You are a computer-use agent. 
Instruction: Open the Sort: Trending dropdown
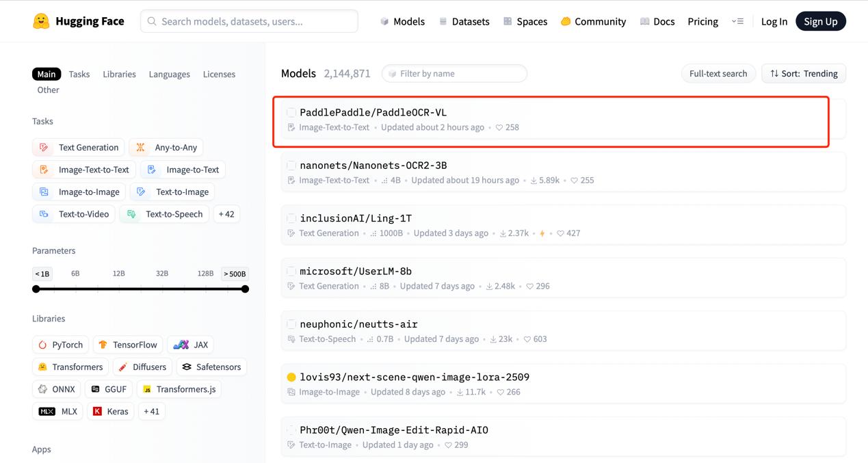[803, 73]
